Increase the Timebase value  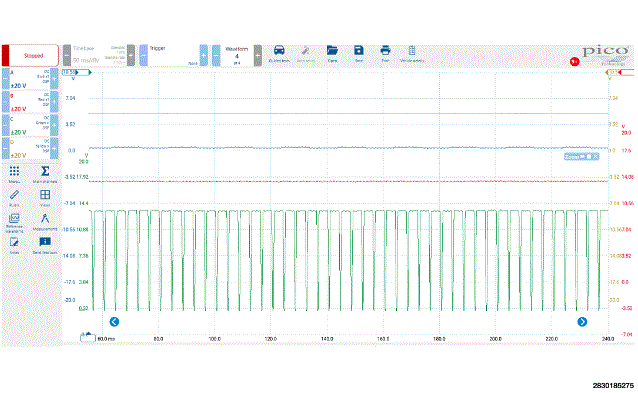[131, 55]
